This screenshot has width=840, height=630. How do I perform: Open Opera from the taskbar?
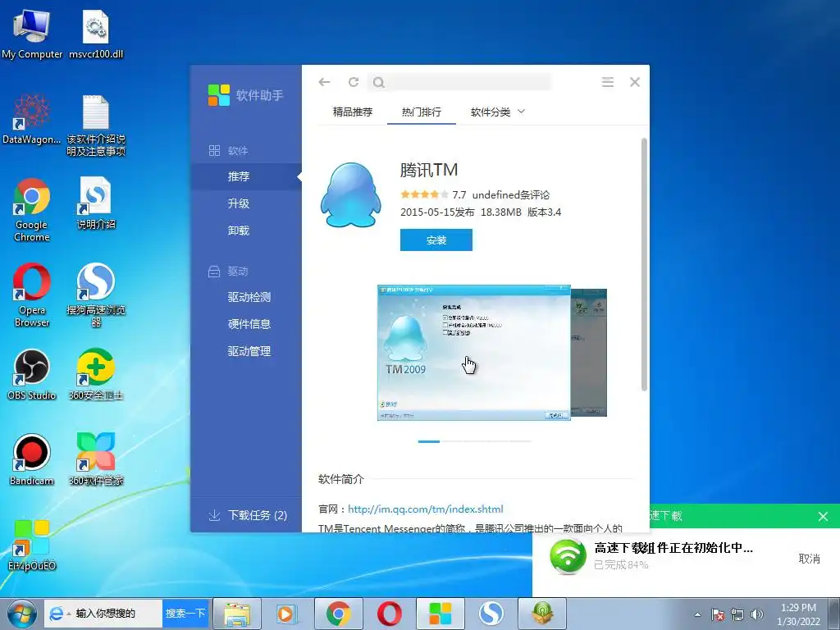[389, 614]
